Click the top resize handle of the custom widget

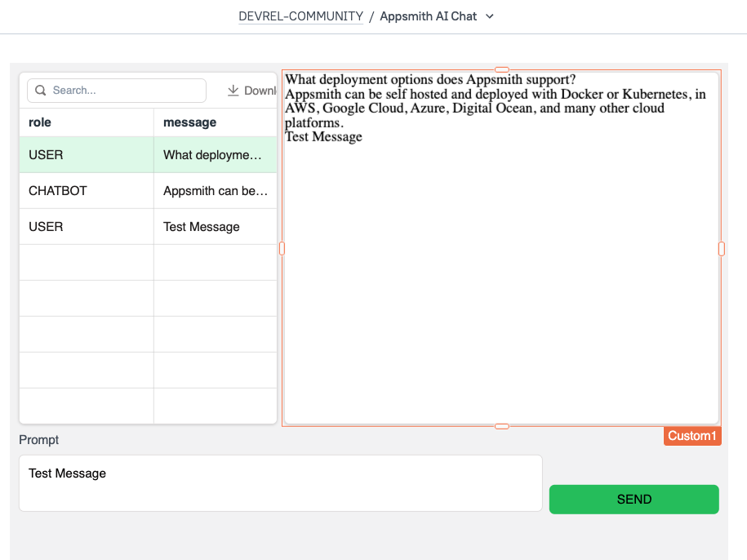pyautogui.click(x=502, y=70)
